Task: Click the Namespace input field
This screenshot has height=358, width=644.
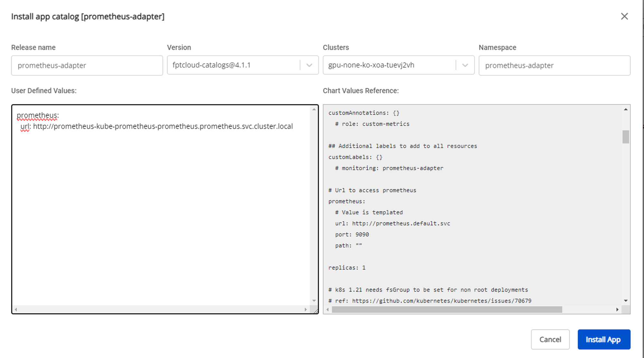Action: pos(554,65)
